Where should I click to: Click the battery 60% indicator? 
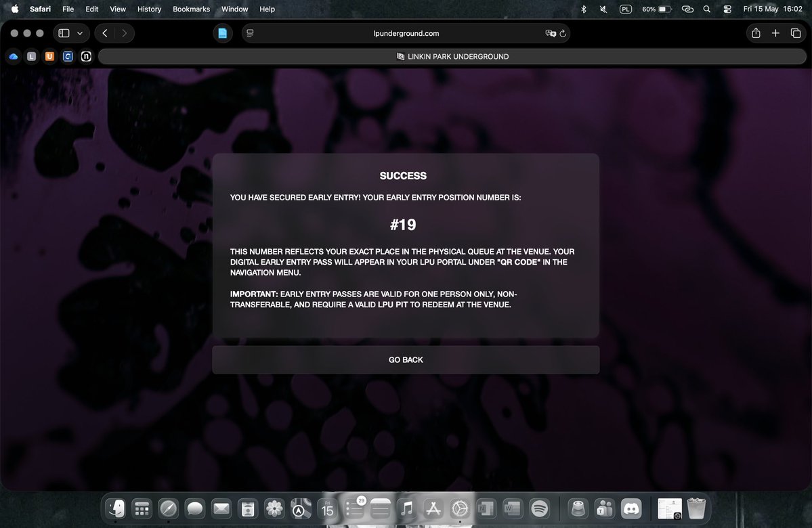(657, 9)
